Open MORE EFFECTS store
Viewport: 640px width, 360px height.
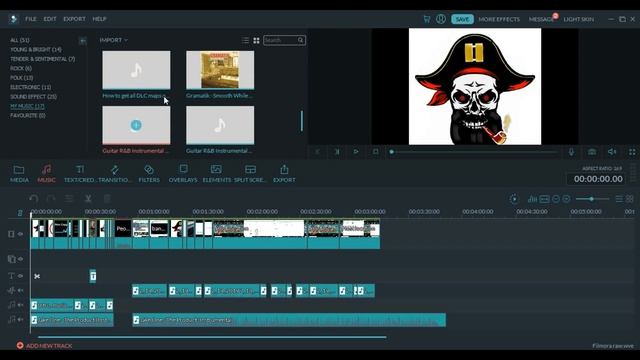click(499, 19)
